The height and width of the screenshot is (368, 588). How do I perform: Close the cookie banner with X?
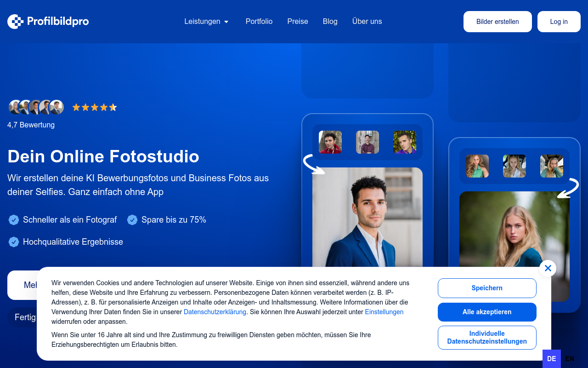point(548,268)
